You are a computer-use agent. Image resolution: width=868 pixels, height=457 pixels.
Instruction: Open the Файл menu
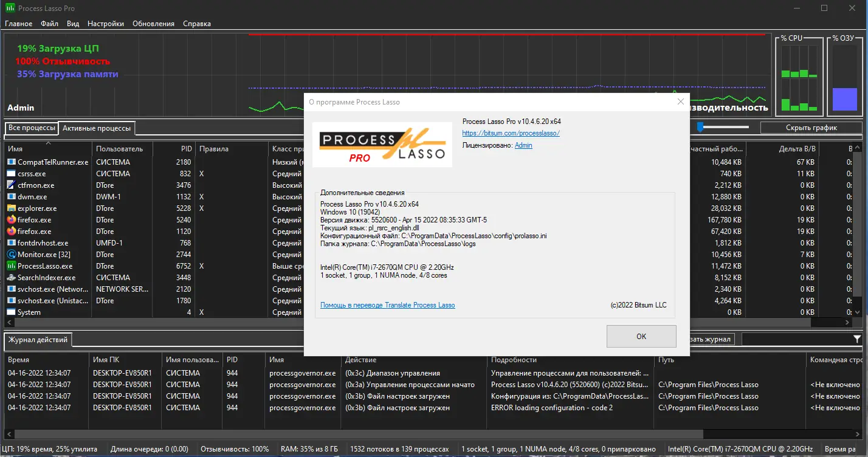point(50,24)
